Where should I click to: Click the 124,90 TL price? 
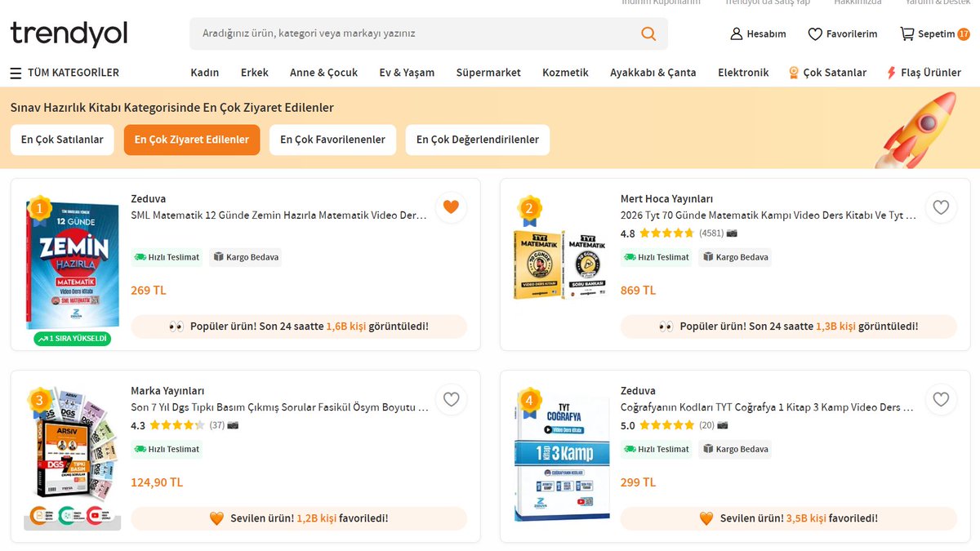point(157,482)
